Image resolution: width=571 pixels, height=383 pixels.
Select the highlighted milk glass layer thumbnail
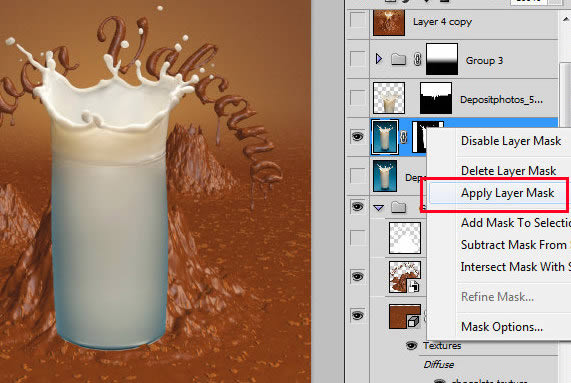[384, 137]
